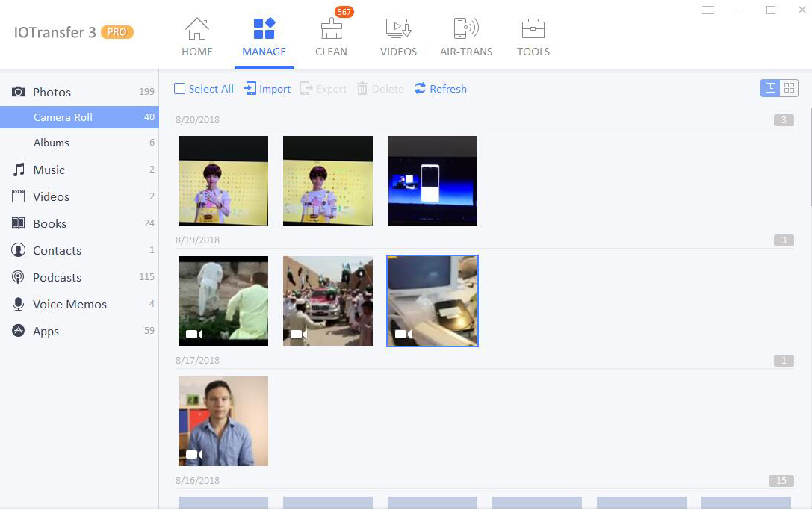Expand the Albums category
This screenshot has width=812, height=522.
pyautogui.click(x=52, y=143)
